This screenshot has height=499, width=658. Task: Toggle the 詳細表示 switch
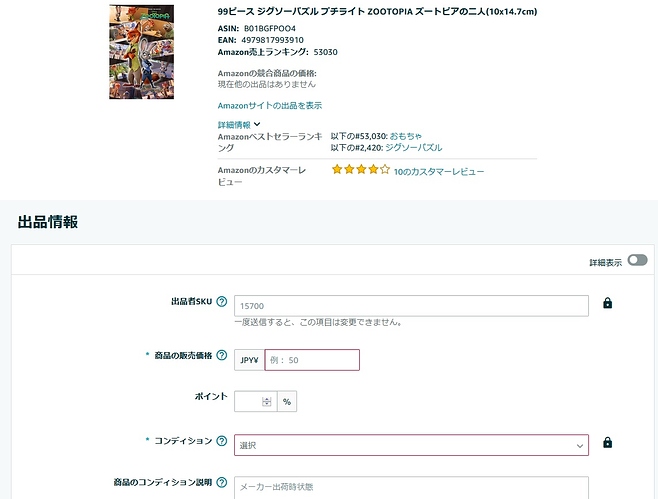click(637, 260)
